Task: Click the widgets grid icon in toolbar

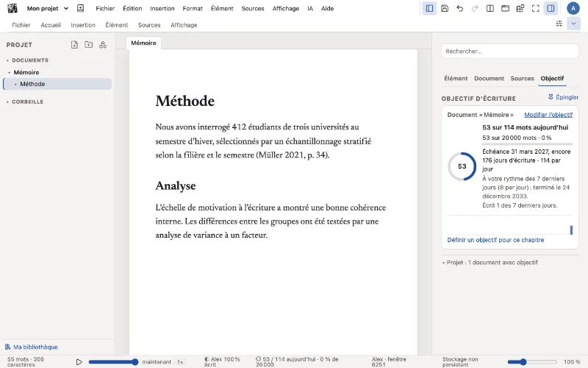Action: 520,8
